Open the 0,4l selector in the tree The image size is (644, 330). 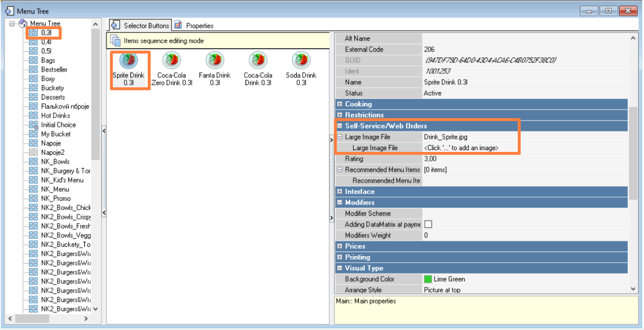[x=46, y=42]
